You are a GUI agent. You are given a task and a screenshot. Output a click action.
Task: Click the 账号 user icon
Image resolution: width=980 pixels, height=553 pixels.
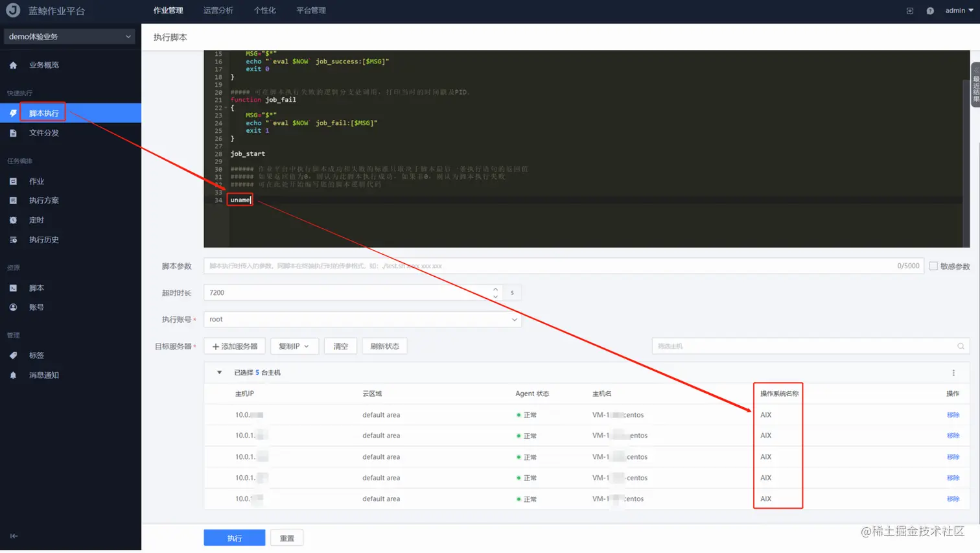(x=13, y=307)
